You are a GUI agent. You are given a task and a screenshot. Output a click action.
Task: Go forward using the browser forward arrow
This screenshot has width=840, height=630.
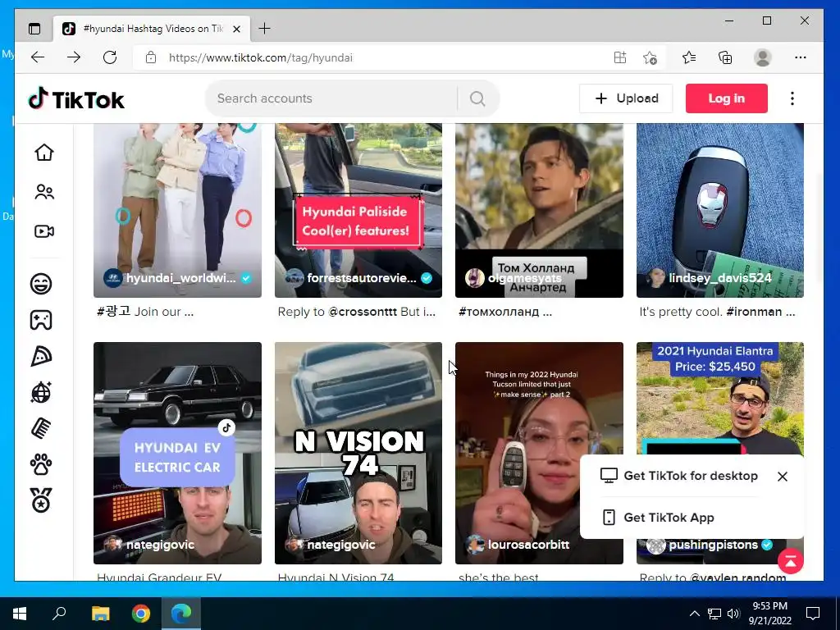pyautogui.click(x=74, y=57)
